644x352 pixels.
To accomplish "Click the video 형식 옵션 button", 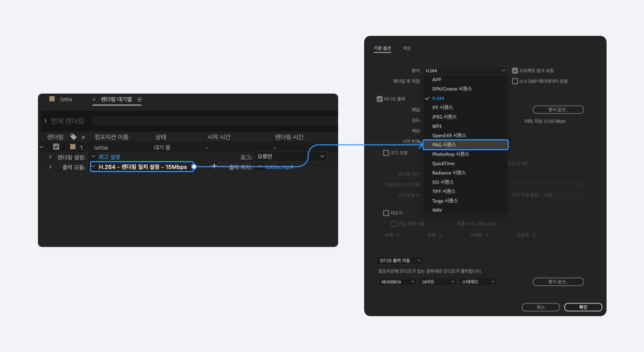I will (558, 110).
